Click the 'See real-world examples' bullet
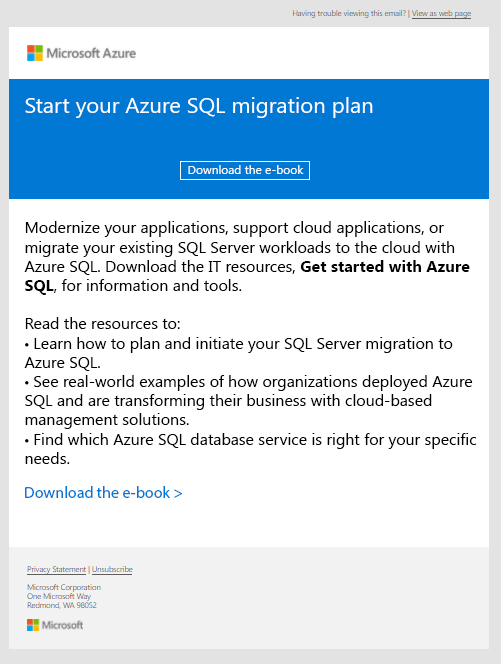501x664 pixels. 249,401
